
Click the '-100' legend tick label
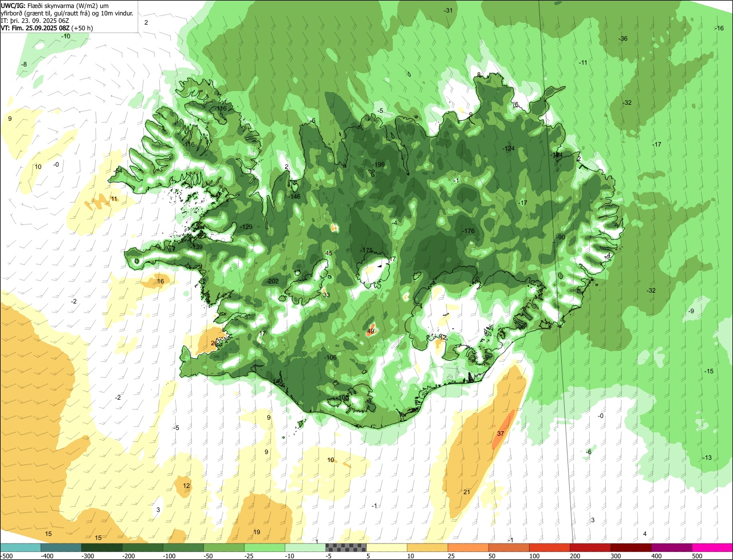(x=168, y=555)
